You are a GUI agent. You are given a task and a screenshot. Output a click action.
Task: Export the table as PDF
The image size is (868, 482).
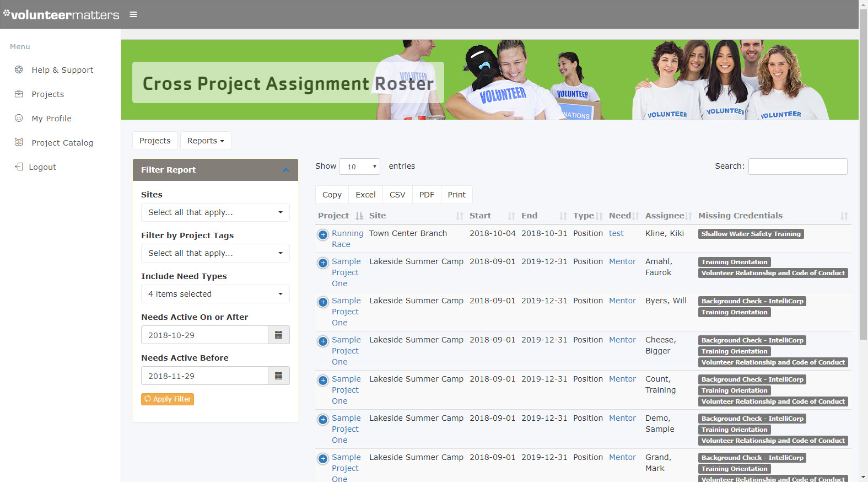click(x=427, y=195)
